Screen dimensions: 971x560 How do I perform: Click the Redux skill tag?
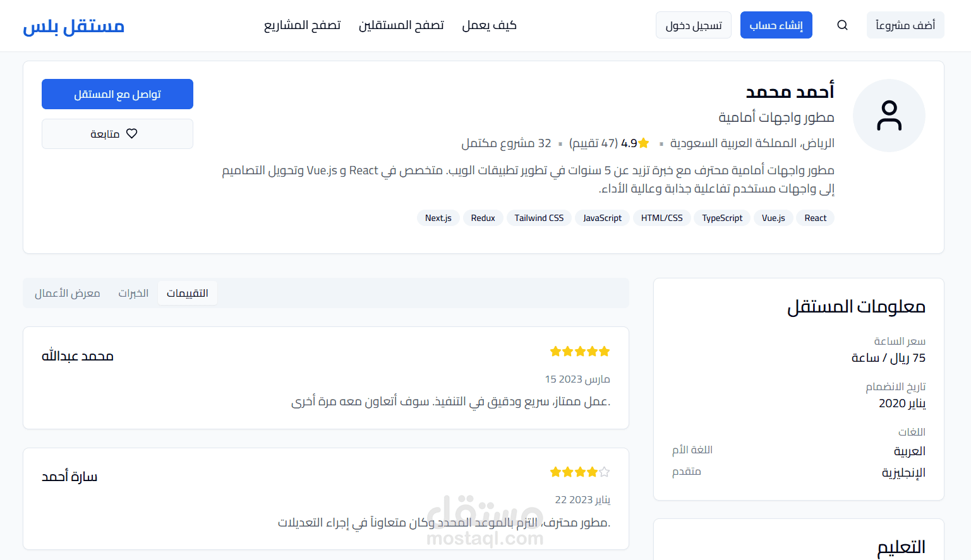(x=483, y=218)
